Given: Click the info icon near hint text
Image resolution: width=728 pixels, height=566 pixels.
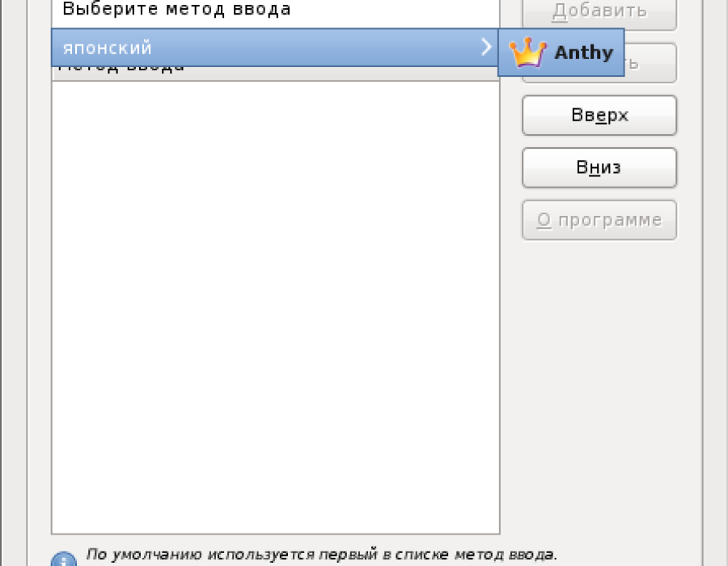Looking at the screenshot, I should point(64,559).
